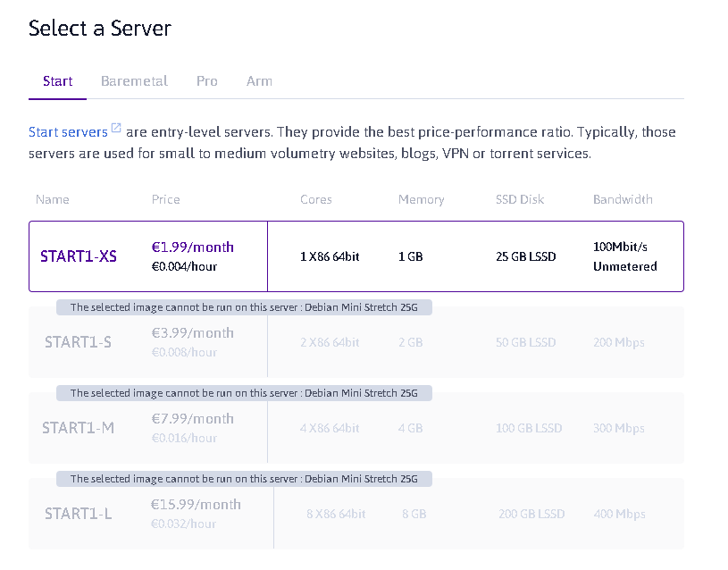Screen dimensions: 728x570
Task: Switch to the Pro servers tab
Action: 207,81
